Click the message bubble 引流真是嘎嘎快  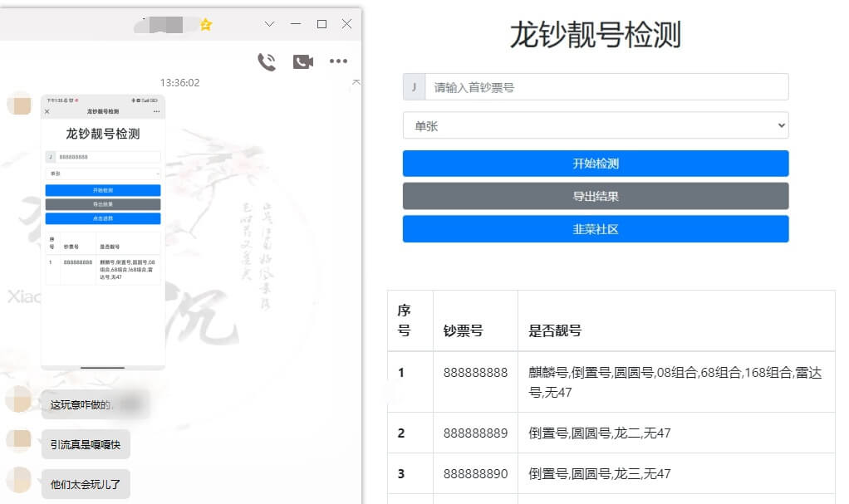pyautogui.click(x=84, y=444)
